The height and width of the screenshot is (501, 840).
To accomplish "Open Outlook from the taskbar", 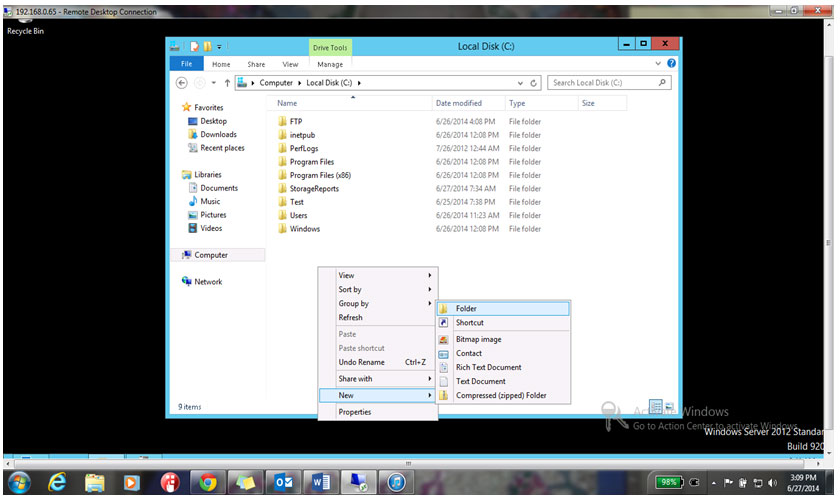I will (283, 483).
